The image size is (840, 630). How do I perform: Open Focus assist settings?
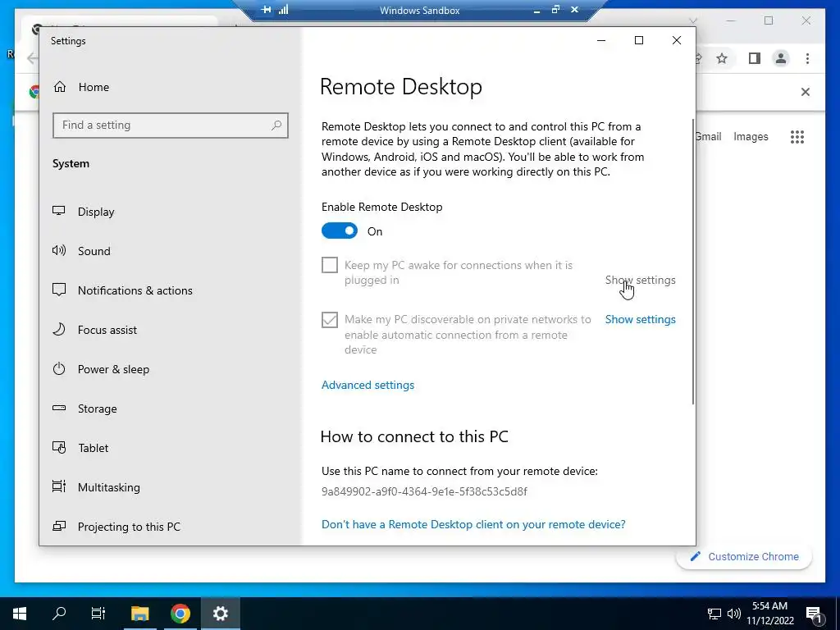pos(94,330)
